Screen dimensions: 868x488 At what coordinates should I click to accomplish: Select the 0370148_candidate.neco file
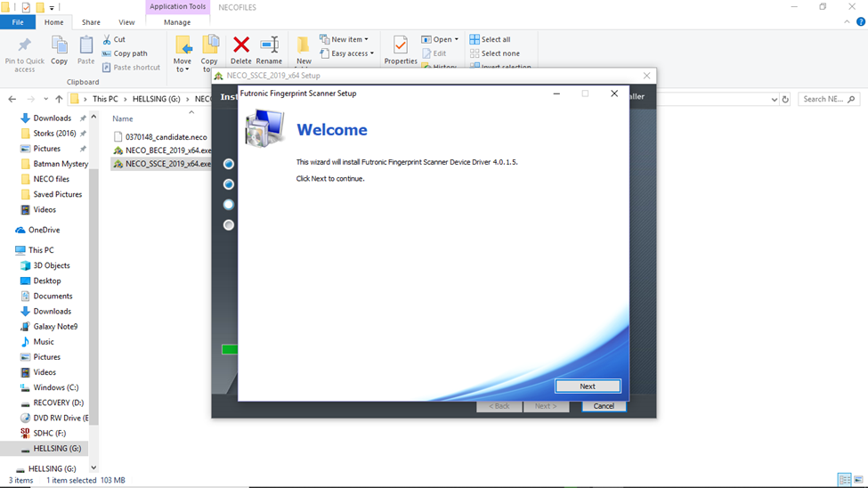click(166, 137)
